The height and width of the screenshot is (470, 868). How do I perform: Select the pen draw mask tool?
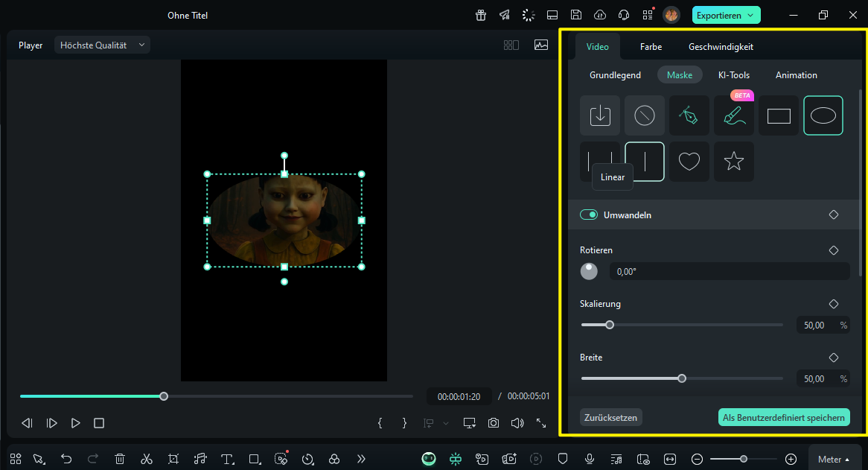(x=689, y=115)
